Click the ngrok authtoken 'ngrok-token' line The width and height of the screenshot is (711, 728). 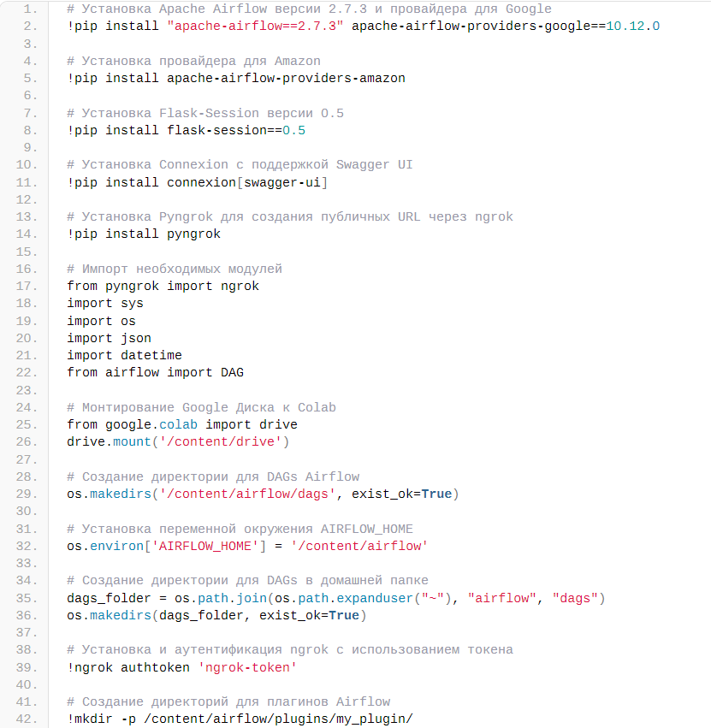pos(182,667)
